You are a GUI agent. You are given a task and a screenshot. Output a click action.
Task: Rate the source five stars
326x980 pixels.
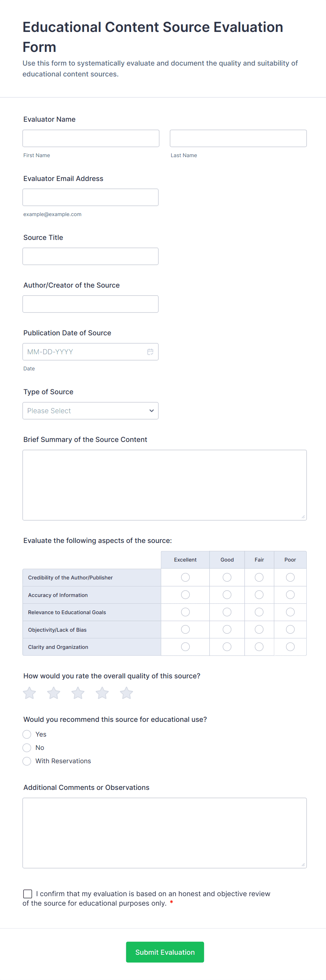[x=126, y=693]
